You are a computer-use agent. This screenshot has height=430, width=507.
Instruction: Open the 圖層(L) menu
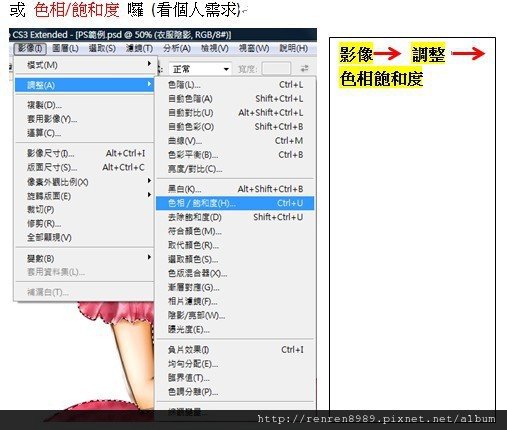point(65,49)
